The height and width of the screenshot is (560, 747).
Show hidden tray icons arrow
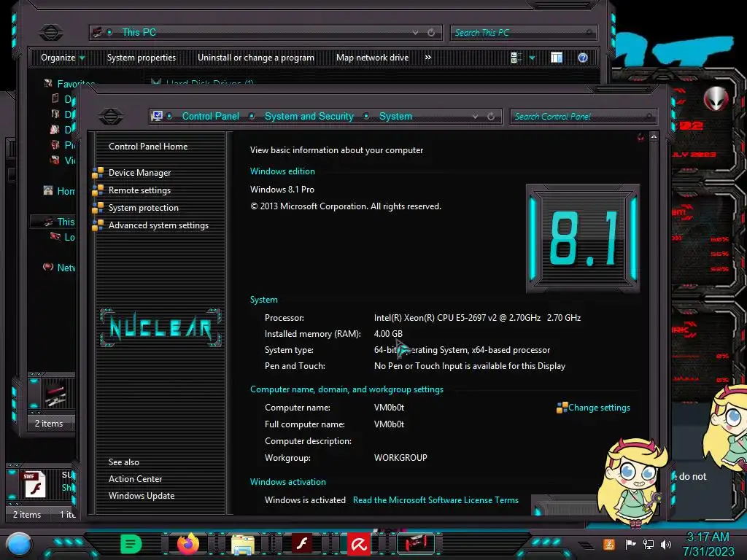tap(587, 545)
